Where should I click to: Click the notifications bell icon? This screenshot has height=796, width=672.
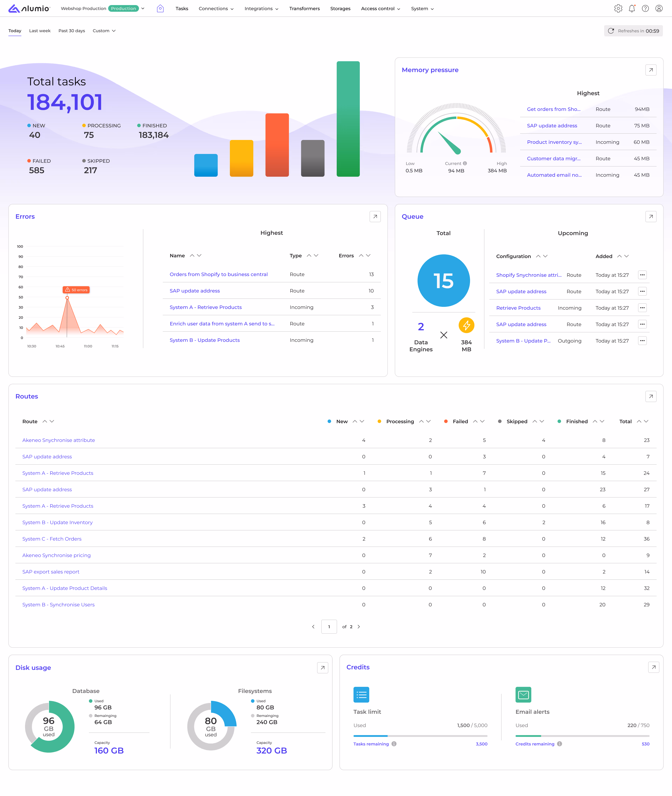[x=632, y=8]
